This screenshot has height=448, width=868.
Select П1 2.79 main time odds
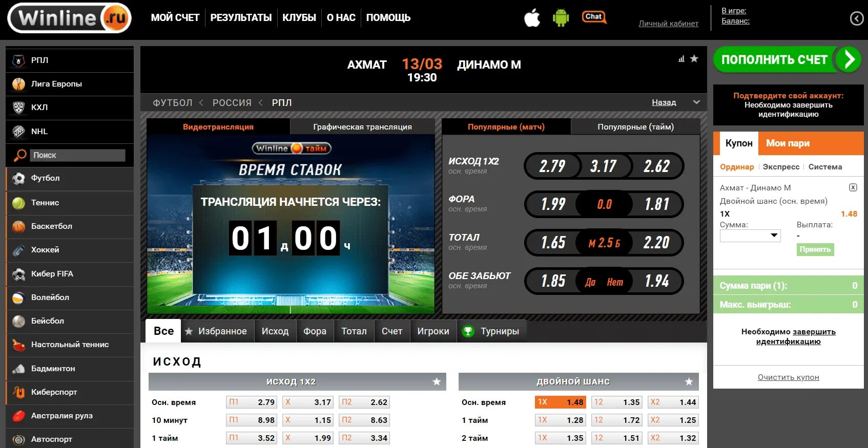(251, 402)
